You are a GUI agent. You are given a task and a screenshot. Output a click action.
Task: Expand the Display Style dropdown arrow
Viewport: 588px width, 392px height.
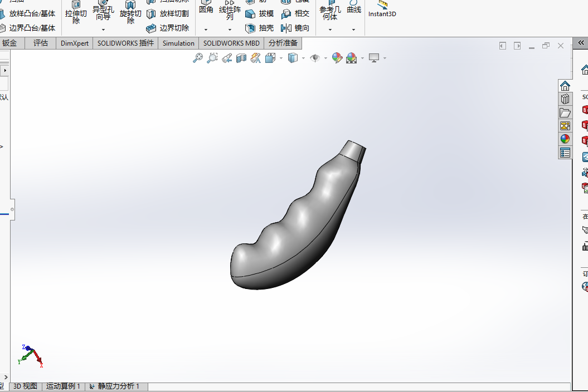(x=303, y=58)
